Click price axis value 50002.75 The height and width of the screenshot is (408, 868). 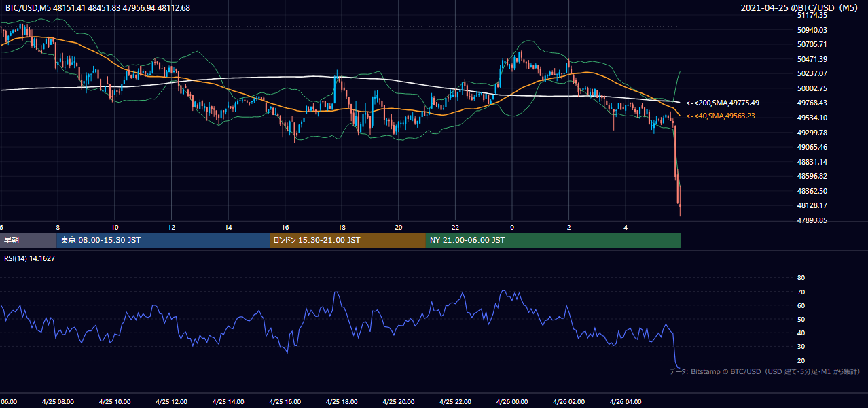(812, 88)
